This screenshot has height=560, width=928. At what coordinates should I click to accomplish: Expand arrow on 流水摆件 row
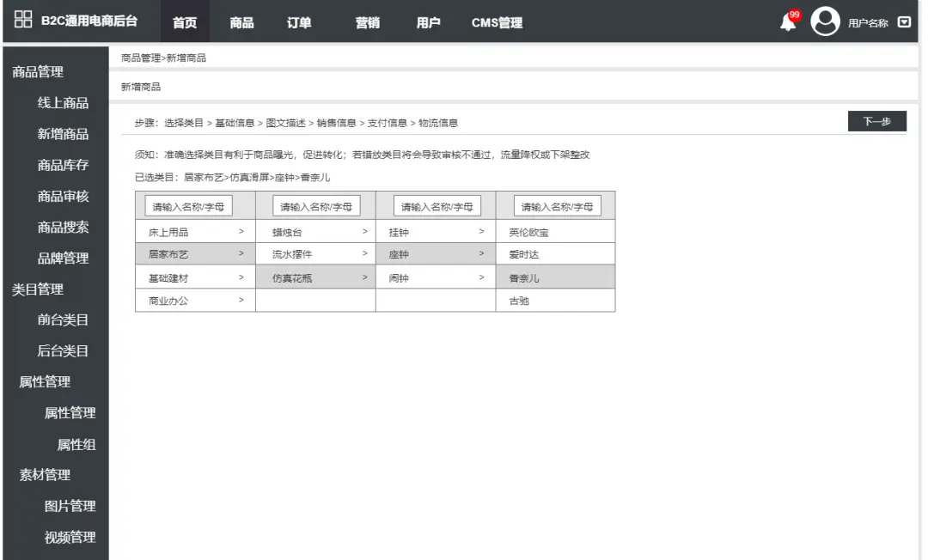tap(364, 253)
